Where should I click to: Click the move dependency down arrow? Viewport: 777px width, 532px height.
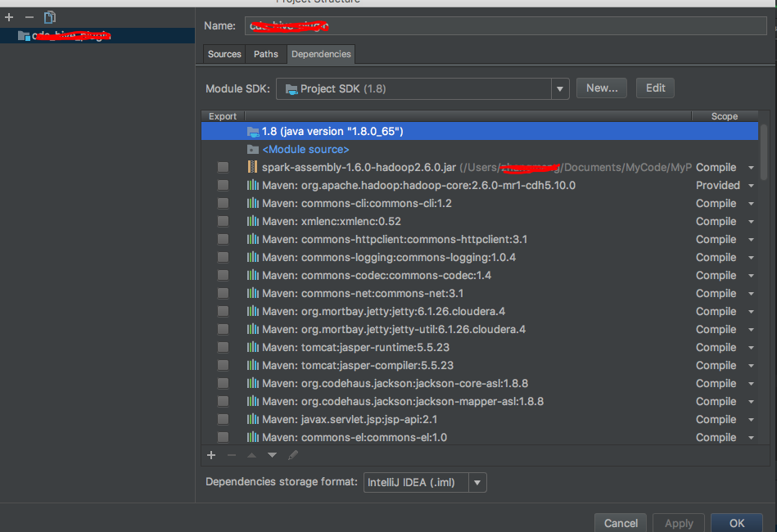click(x=272, y=455)
